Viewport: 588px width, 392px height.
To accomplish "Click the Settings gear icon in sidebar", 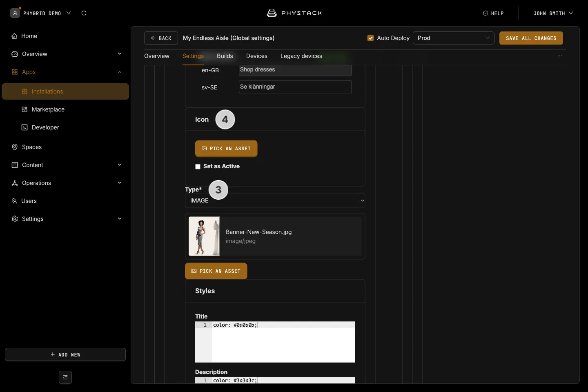I will (15, 219).
